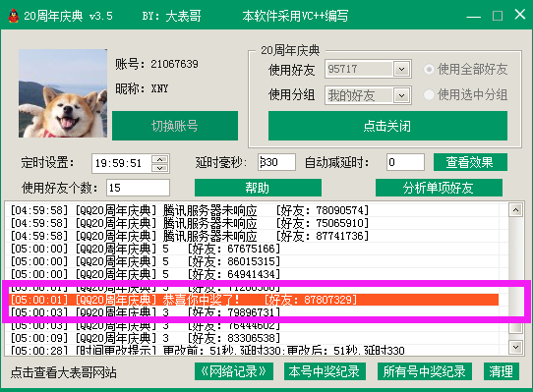Click the 清理 button

click(502, 371)
